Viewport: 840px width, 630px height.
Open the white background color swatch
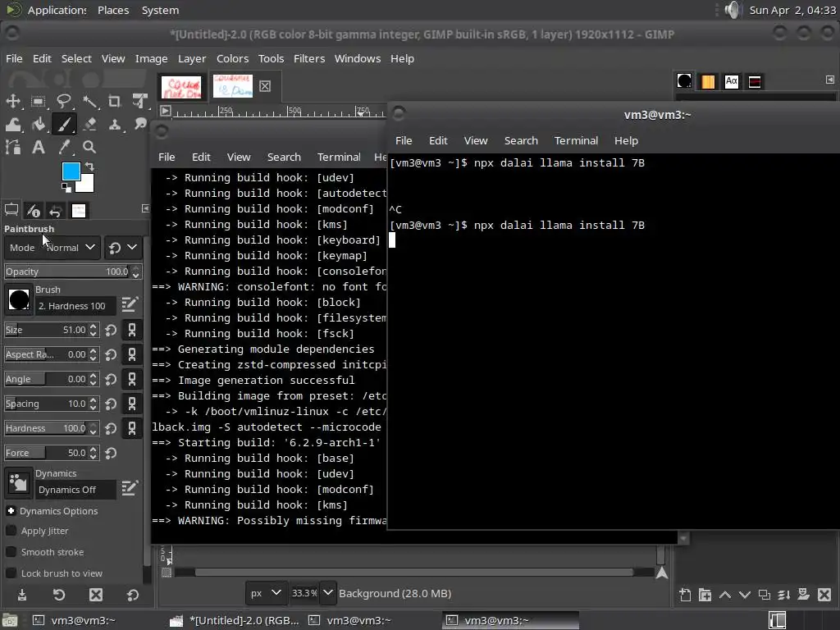(87, 185)
